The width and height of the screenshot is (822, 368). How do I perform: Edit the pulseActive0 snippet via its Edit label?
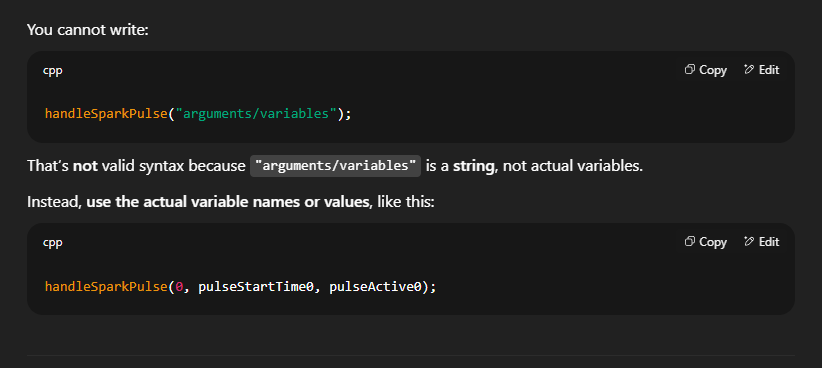(x=769, y=242)
